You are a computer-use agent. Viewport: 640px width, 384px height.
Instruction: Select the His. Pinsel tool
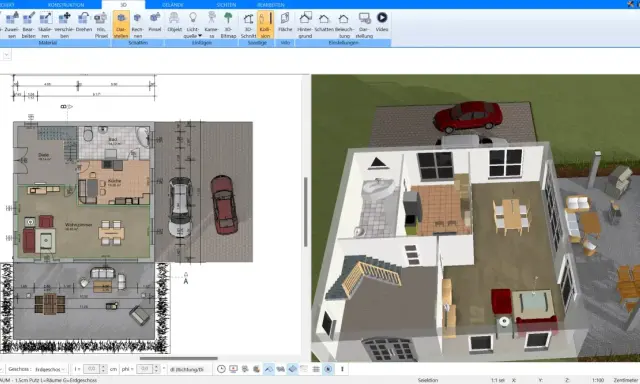(101, 25)
